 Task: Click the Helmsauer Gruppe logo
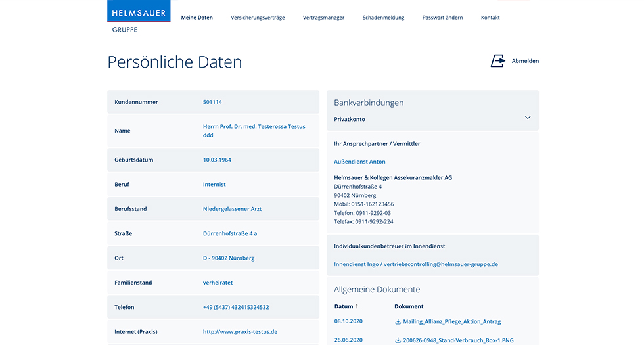139,17
